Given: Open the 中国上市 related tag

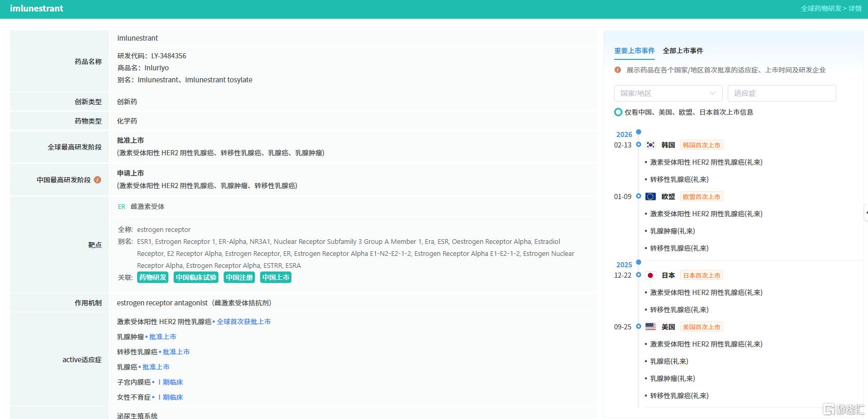Looking at the screenshot, I should pos(276,277).
